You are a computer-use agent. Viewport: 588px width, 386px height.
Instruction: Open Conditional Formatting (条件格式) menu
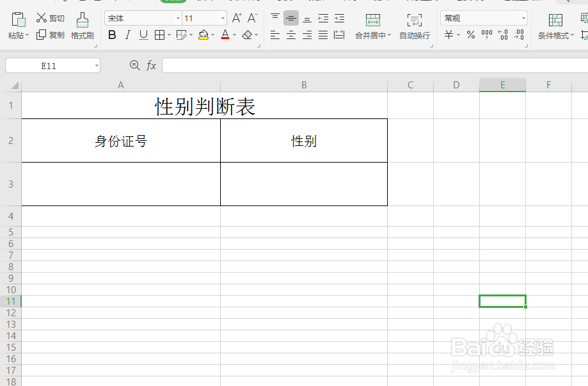point(556,26)
